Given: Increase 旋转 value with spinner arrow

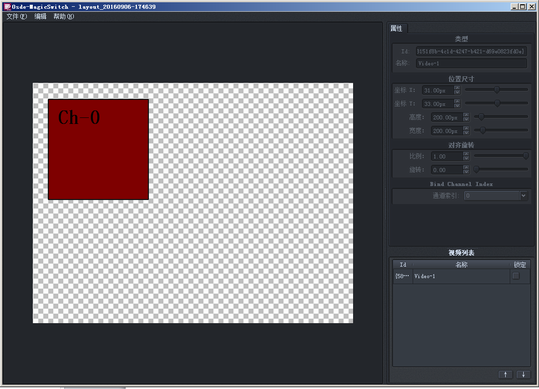Looking at the screenshot, I should click(466, 167).
